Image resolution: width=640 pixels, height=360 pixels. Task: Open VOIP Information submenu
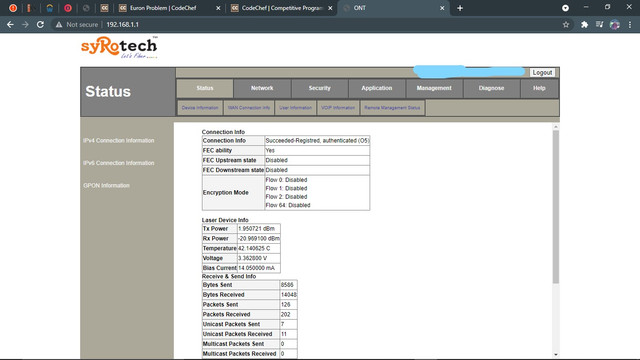(x=338, y=108)
